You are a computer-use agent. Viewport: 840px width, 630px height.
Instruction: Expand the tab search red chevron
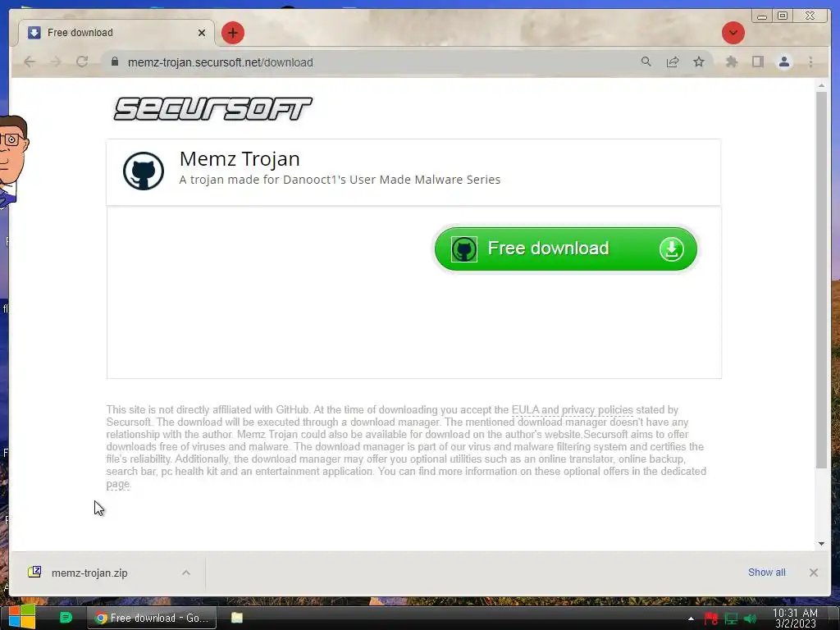coord(733,33)
